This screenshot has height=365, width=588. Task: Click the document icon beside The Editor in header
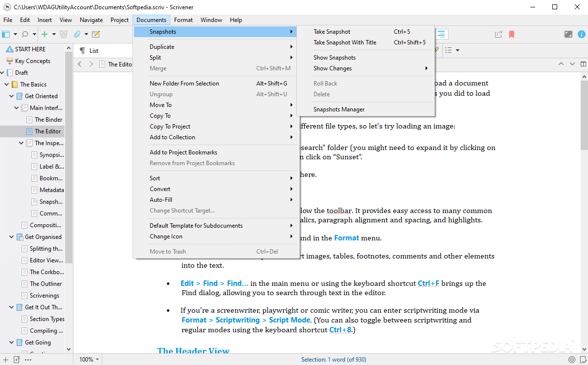click(x=102, y=64)
